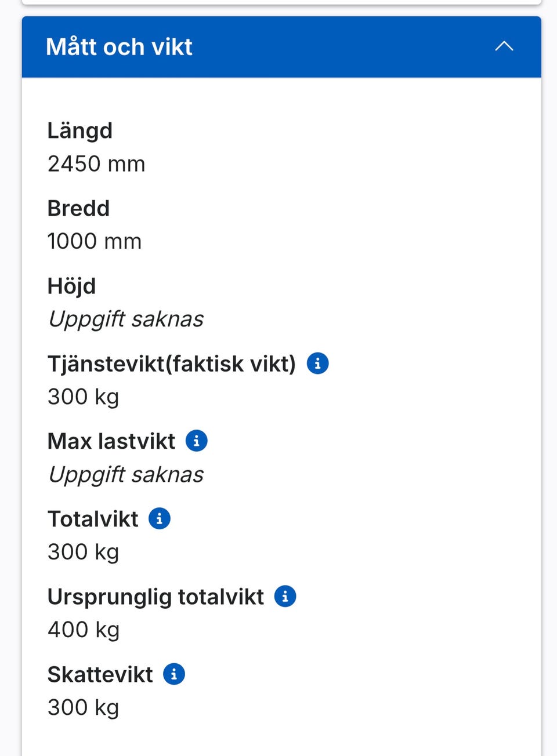Select 300 kg value under Skattevikt

84,707
